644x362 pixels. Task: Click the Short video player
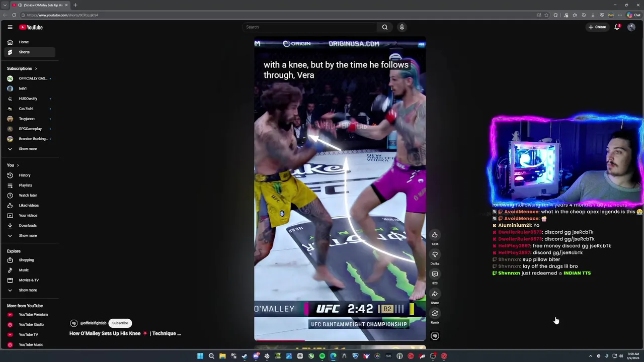[x=340, y=190]
